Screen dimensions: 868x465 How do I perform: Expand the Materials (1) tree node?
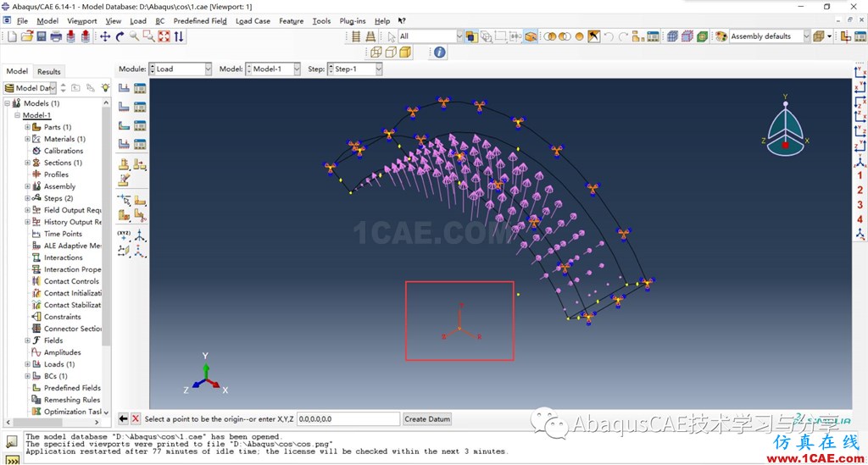click(x=28, y=139)
